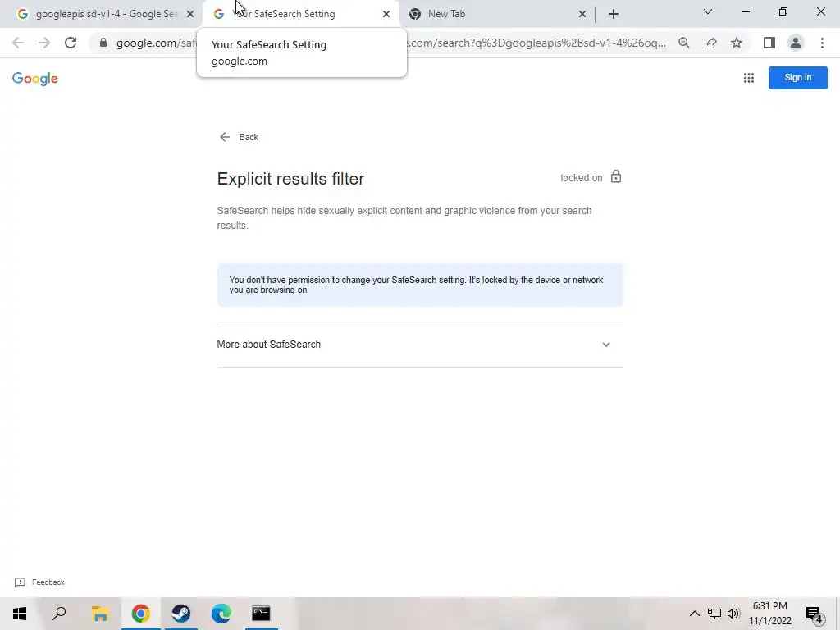Open Google apps grid
The height and width of the screenshot is (630, 840).
[749, 78]
